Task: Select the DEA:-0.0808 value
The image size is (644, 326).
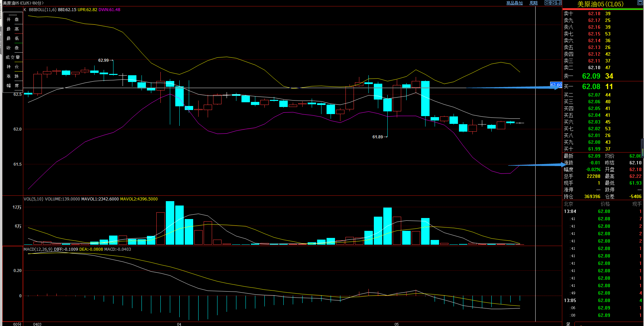Action: click(91, 249)
